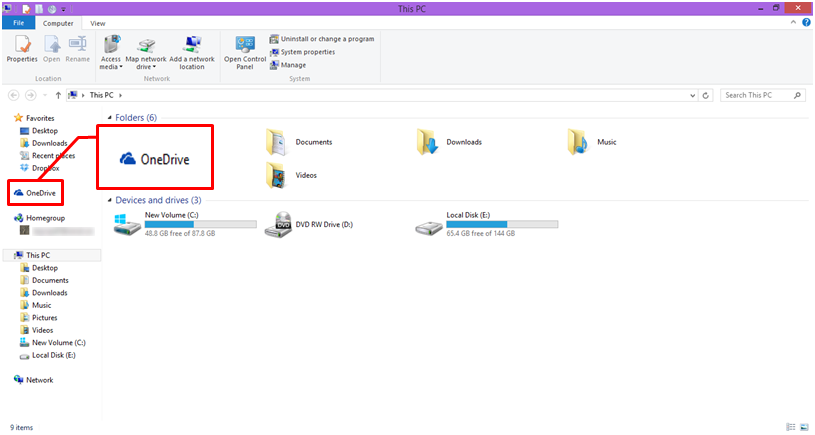Select Favorites in the navigation pane
815x435 pixels.
[34, 118]
